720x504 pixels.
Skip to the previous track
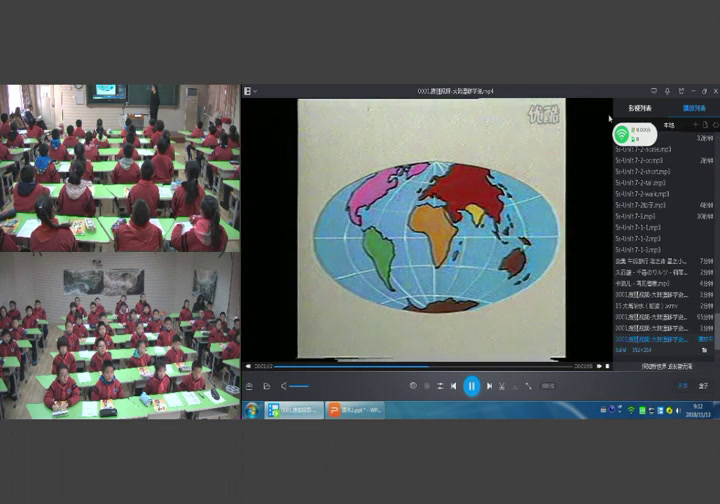coord(454,386)
